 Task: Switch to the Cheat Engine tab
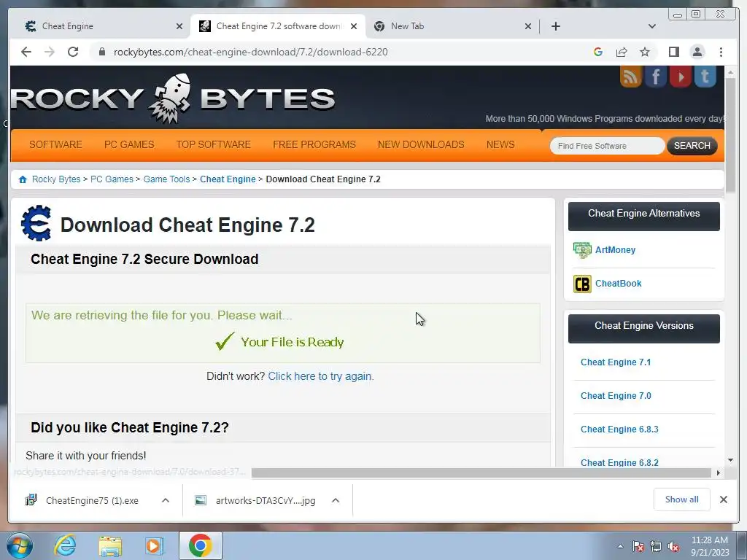click(102, 26)
